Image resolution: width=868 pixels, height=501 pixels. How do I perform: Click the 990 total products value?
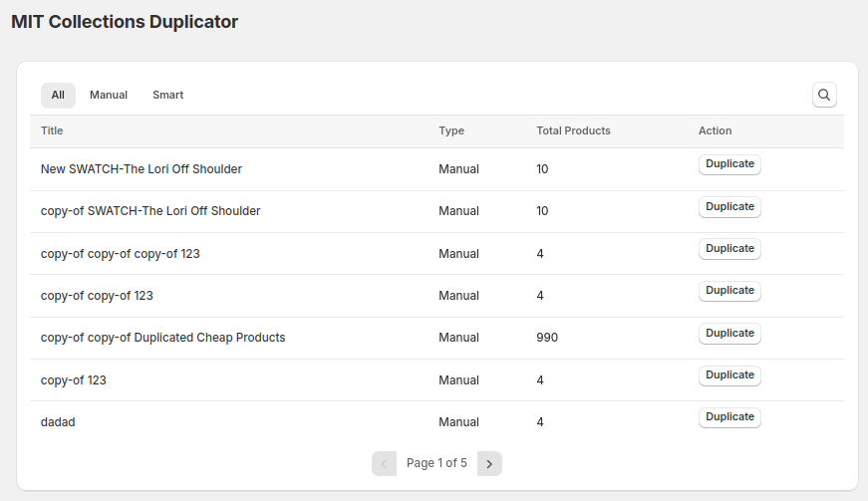(x=547, y=338)
